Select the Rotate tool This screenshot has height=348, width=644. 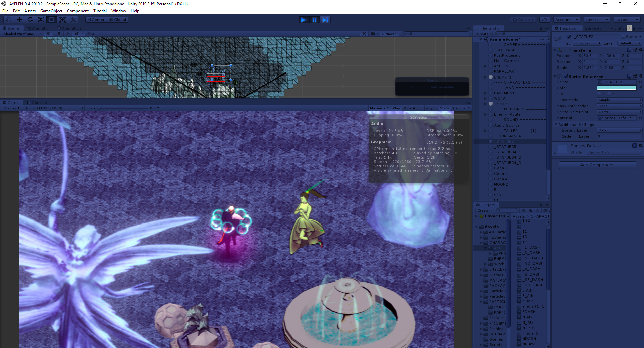point(30,20)
